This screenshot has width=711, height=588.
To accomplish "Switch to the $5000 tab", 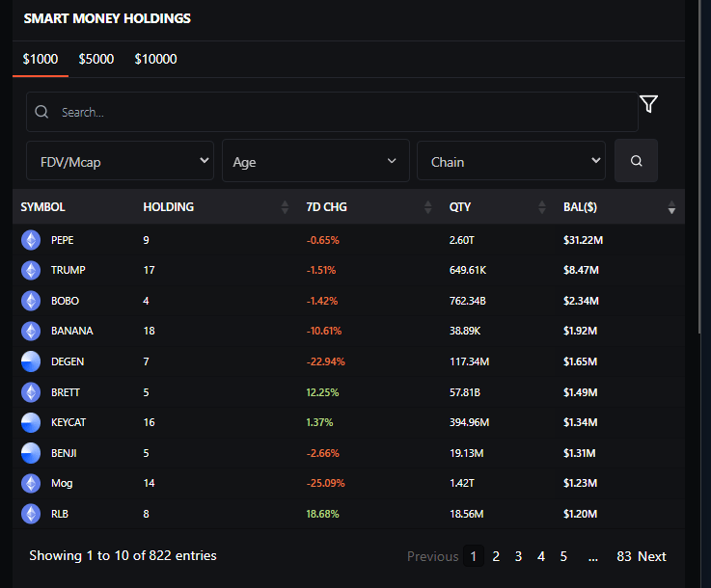I will tap(96, 59).
